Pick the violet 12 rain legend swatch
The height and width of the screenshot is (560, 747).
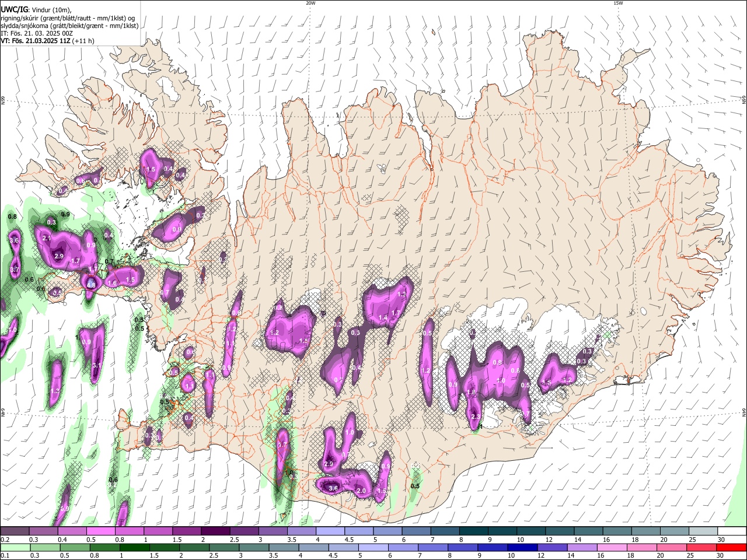click(552, 547)
